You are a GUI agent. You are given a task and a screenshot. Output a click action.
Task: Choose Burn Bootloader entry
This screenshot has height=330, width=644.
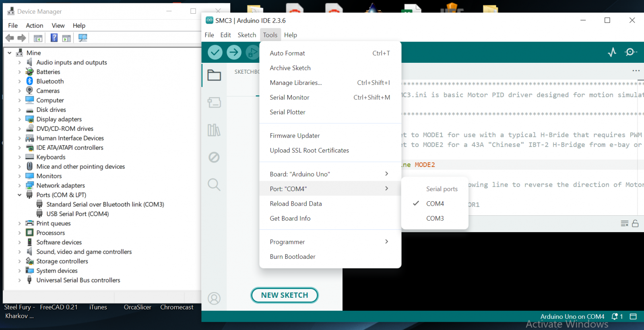(330, 256)
